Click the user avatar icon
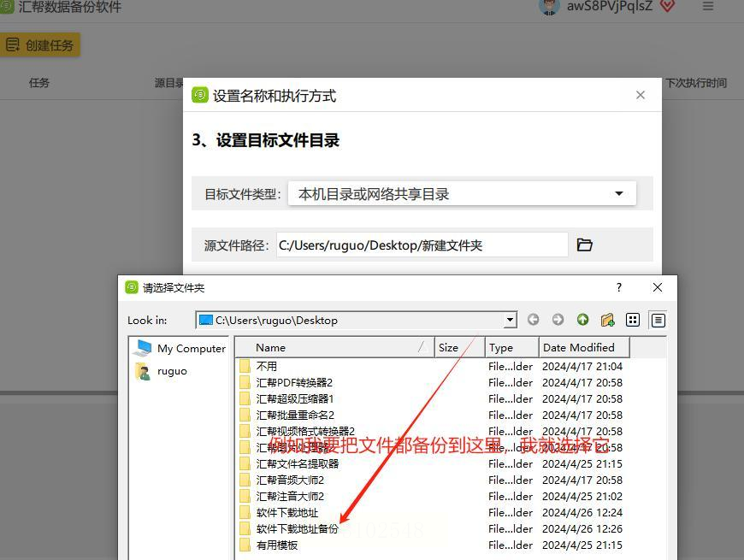The width and height of the screenshot is (744, 560). (x=550, y=7)
